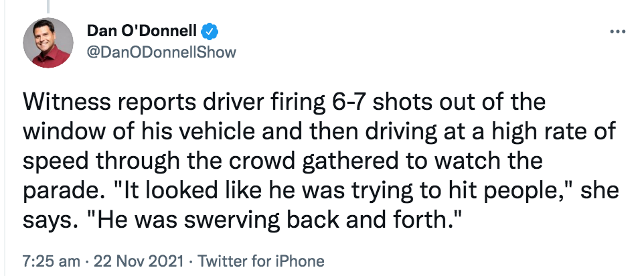Screen dimensions: 644x276
Task: Select the 22 Nov 2021 date
Action: coord(127,261)
